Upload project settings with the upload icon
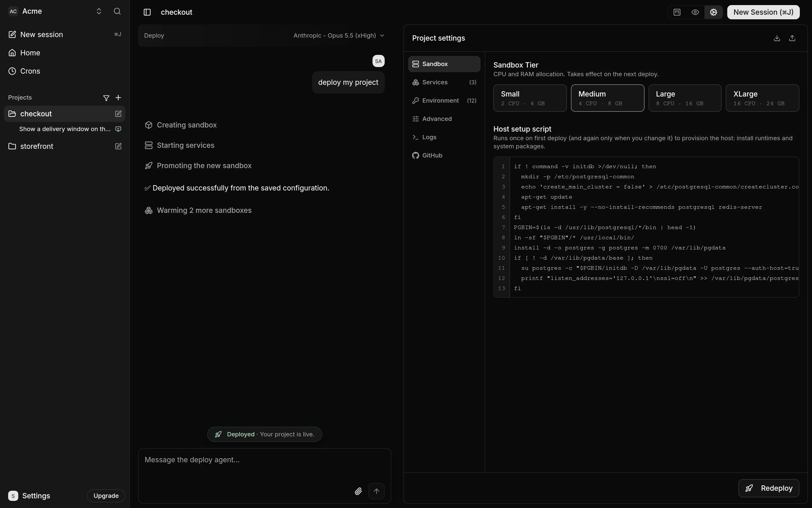The width and height of the screenshot is (812, 508). click(x=792, y=38)
